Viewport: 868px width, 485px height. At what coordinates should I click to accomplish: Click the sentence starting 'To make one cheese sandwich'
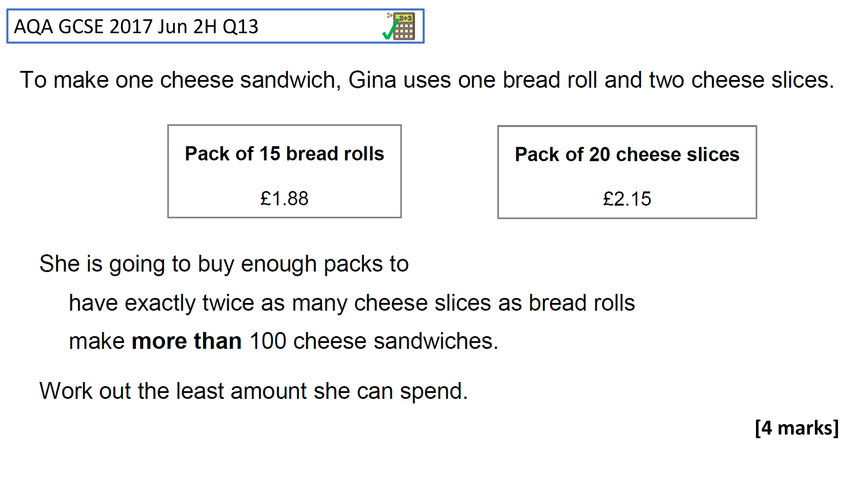pyautogui.click(x=427, y=80)
